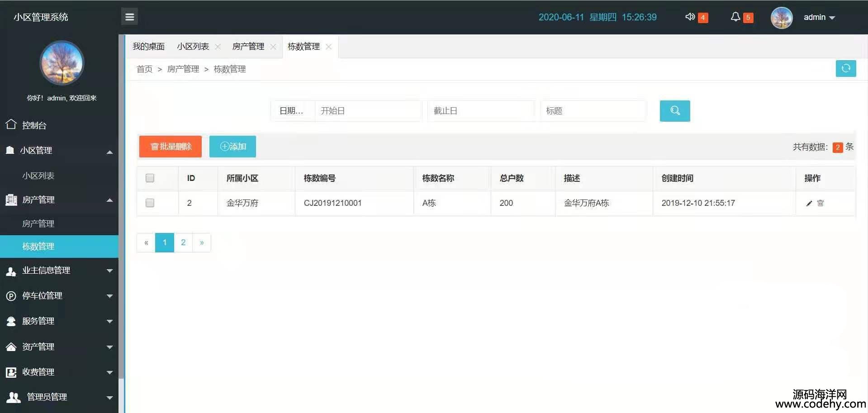
Task: Click the 业主信息管理 person icon
Action: click(x=11, y=271)
